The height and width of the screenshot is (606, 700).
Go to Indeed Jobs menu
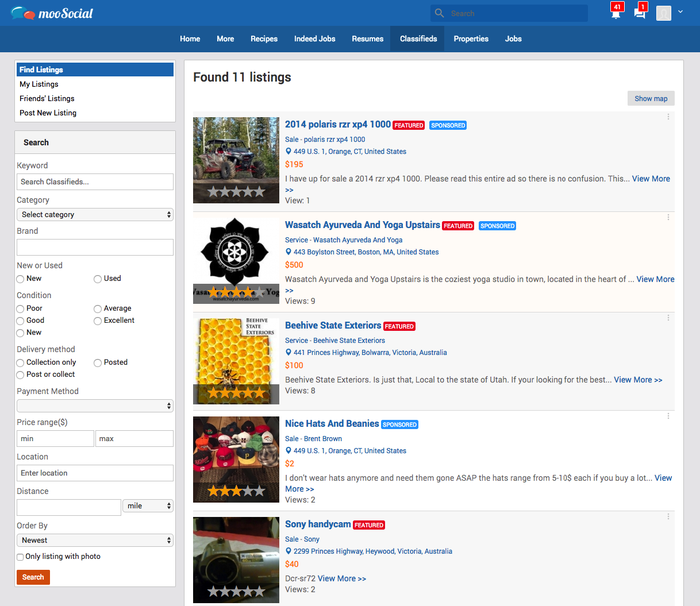click(x=315, y=39)
